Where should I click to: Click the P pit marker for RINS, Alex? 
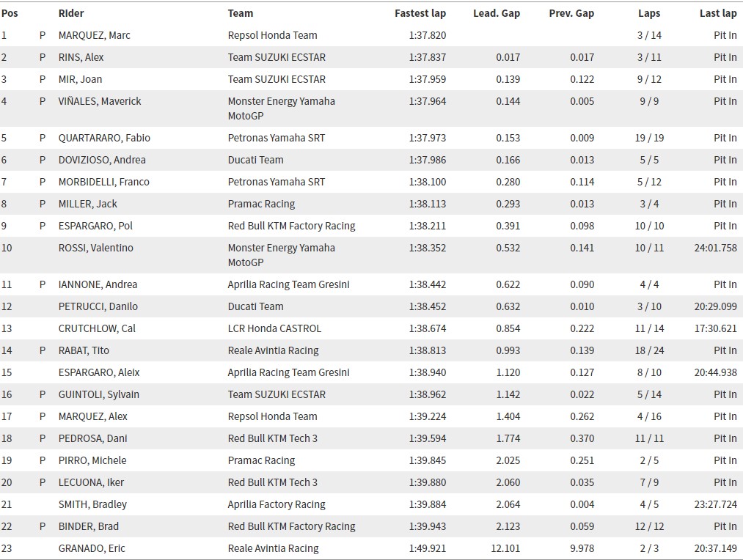[43, 57]
